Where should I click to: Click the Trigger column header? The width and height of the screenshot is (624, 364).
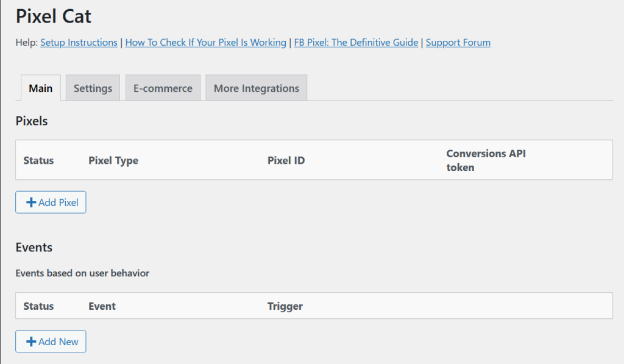285,306
